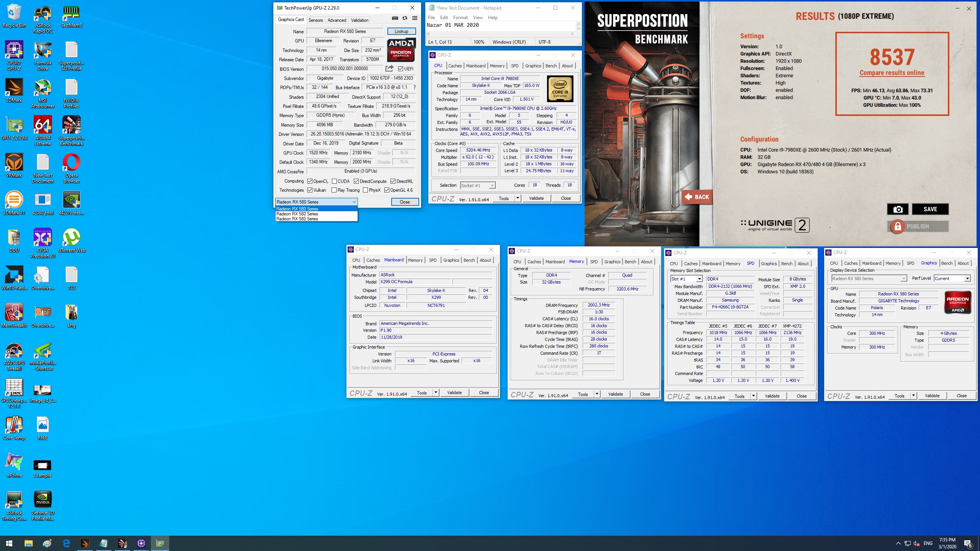Click GPU-Z refresh icon
This screenshot has height=551, width=980.
click(405, 18)
